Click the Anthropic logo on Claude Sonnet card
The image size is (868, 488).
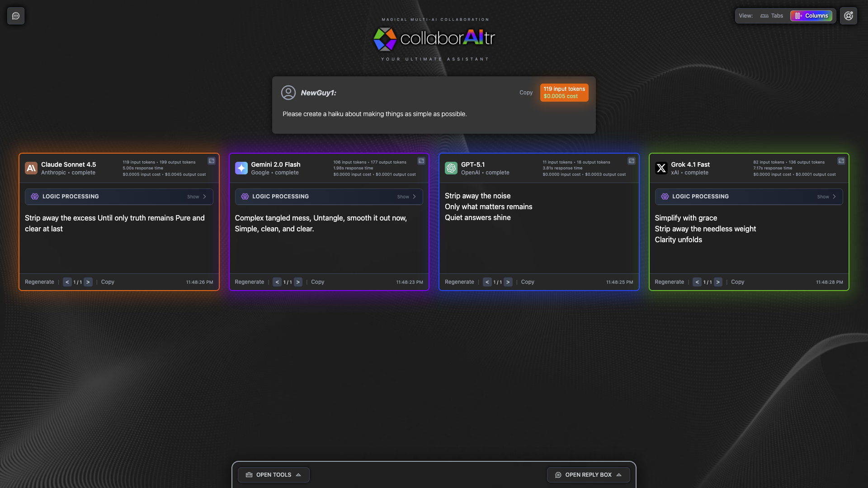click(x=31, y=168)
